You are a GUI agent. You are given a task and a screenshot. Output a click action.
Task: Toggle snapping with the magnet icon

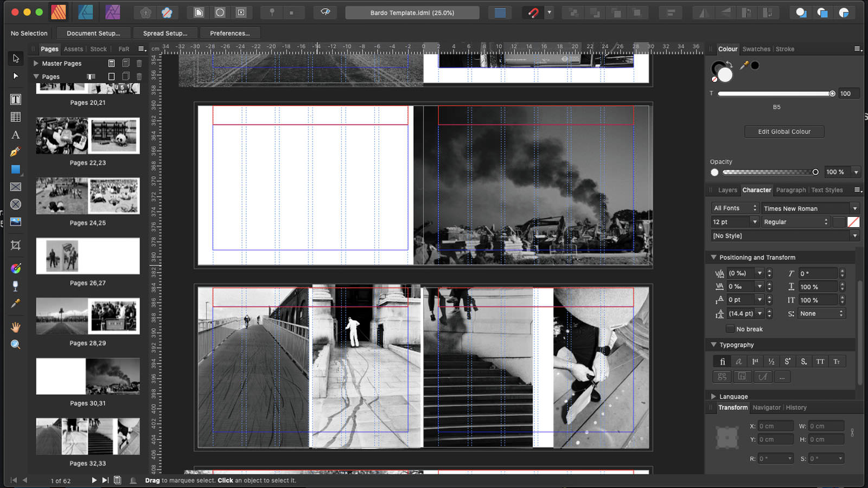click(x=533, y=12)
